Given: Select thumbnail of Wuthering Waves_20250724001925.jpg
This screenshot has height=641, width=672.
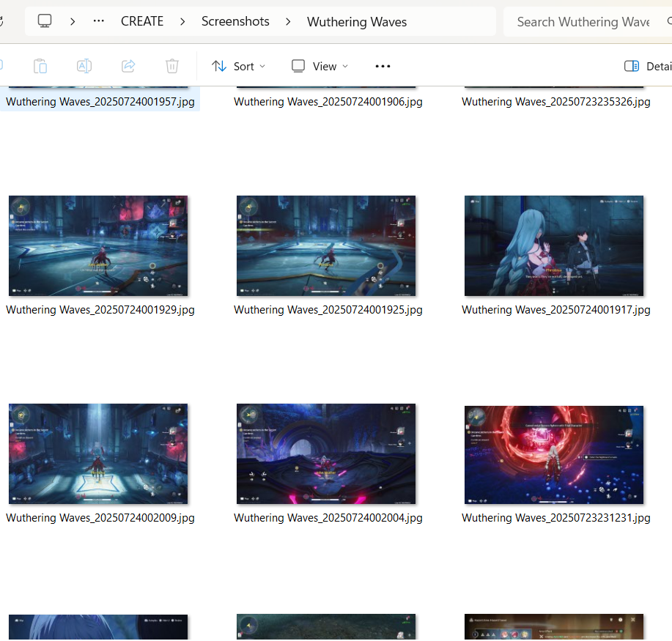Looking at the screenshot, I should tap(326, 246).
